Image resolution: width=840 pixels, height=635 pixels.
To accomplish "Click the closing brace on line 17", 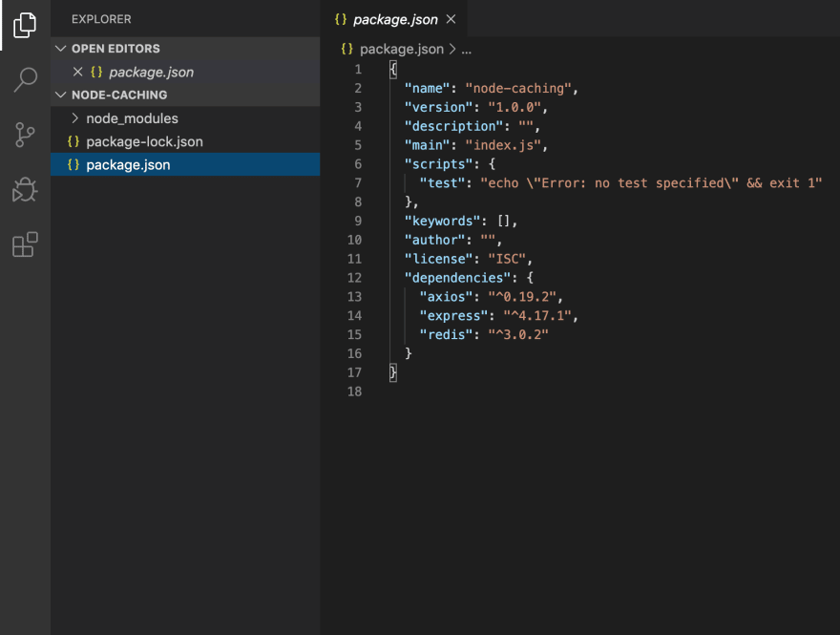I will (x=393, y=372).
